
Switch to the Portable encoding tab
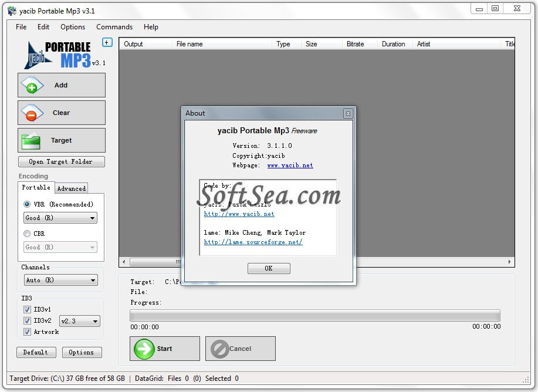pos(36,187)
